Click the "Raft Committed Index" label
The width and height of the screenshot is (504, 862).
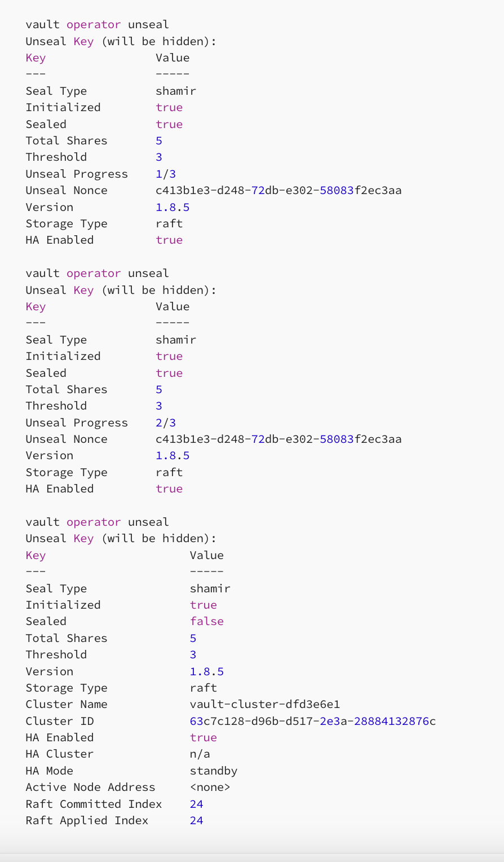click(94, 804)
